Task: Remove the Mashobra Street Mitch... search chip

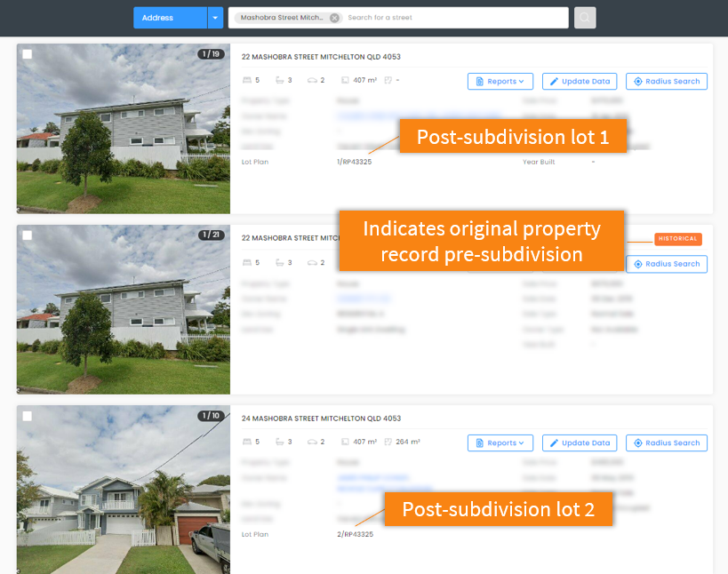Action: click(x=334, y=18)
